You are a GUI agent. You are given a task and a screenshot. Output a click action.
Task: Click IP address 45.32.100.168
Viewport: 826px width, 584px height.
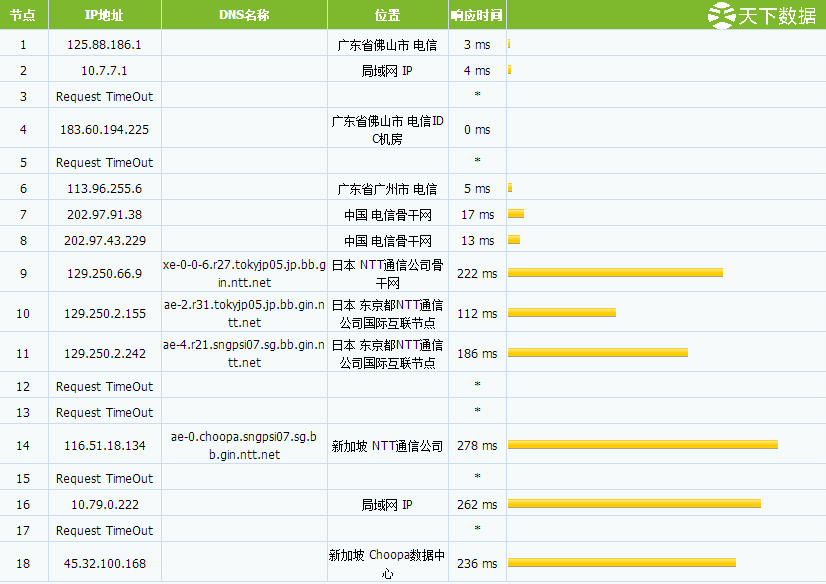pyautogui.click(x=104, y=564)
